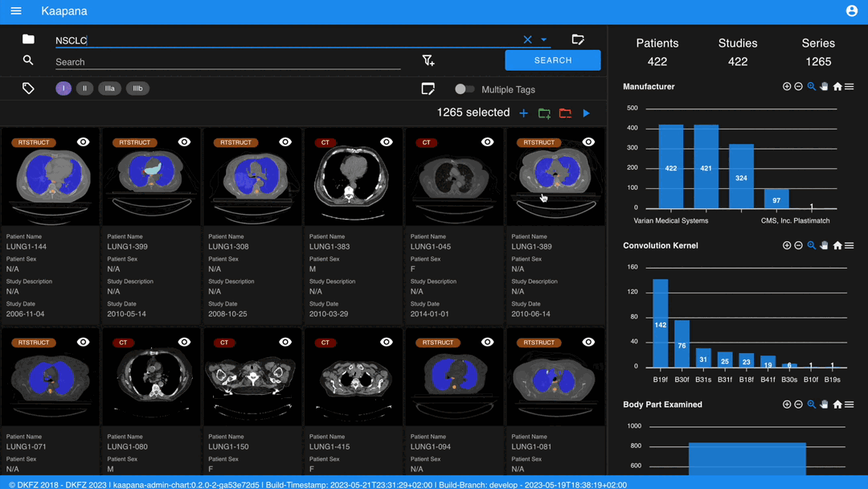Open Convolution Kernel chart export menu
The height and width of the screenshot is (489, 868).
click(850, 245)
